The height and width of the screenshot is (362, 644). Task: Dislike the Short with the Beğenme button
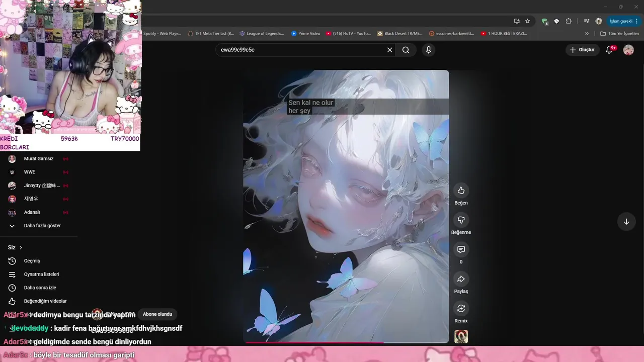pos(461,220)
